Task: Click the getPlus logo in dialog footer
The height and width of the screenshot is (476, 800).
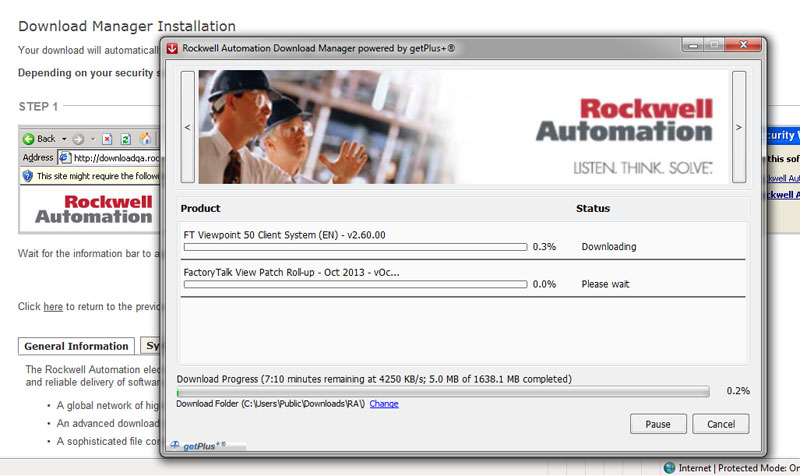Action: pyautogui.click(x=199, y=446)
